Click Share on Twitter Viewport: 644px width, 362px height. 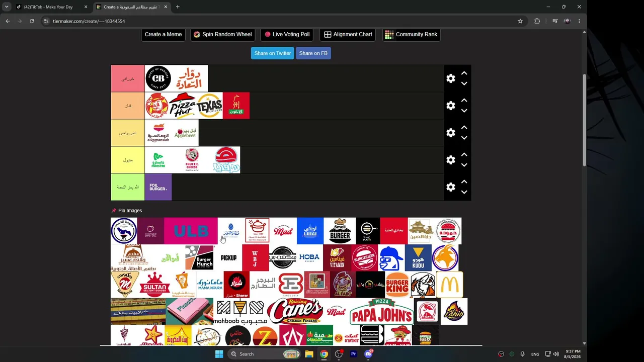point(272,53)
